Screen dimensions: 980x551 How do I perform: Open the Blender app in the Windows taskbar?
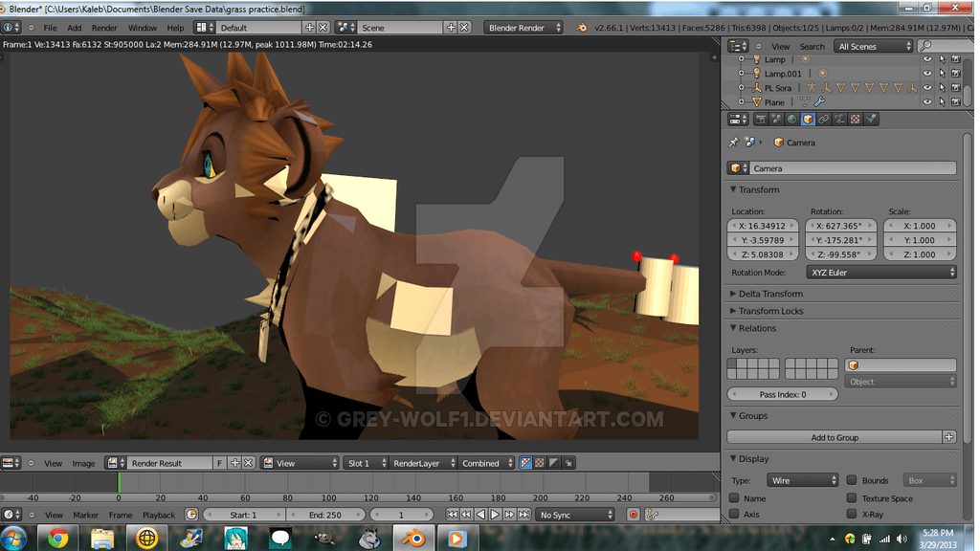tap(413, 538)
